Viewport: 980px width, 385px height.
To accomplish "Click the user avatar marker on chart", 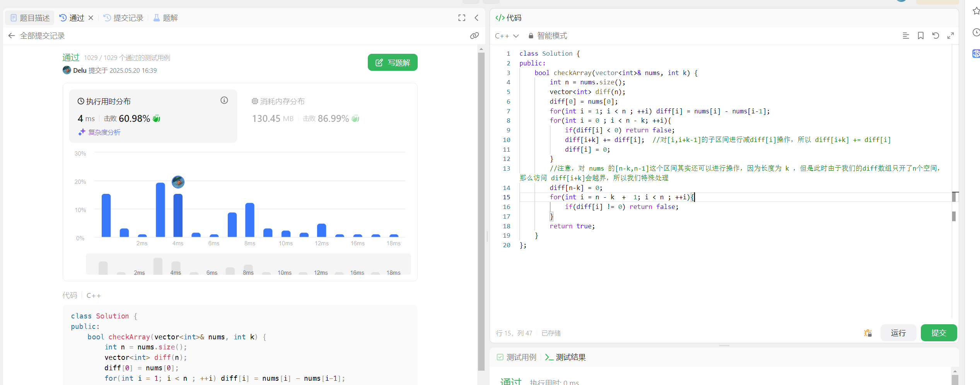I will tap(178, 182).
